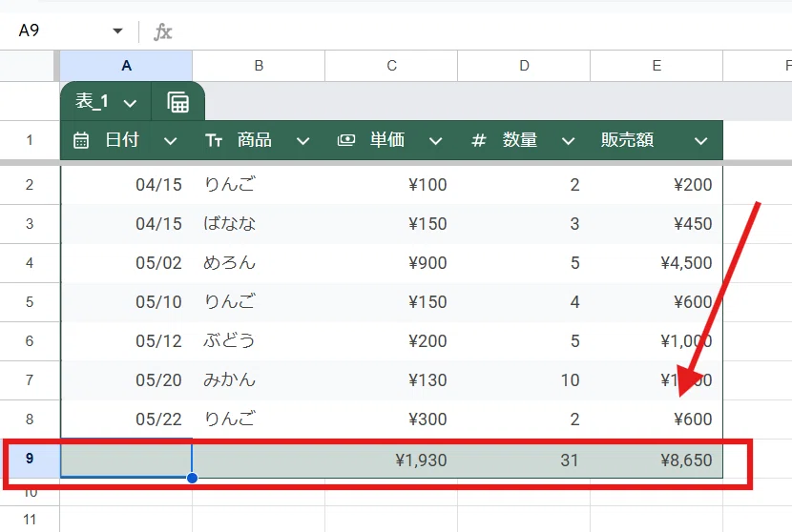Click the ¥900 unit price cell
The image size is (792, 532).
pos(391,262)
